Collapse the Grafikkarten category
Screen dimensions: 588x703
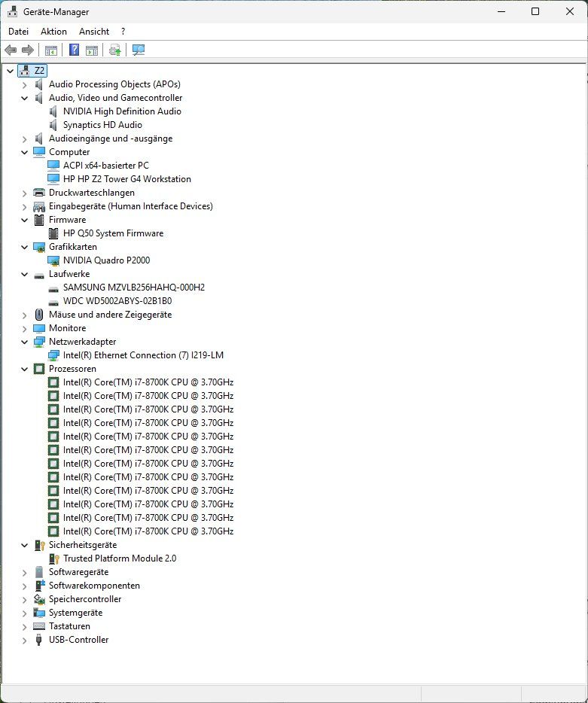click(25, 247)
